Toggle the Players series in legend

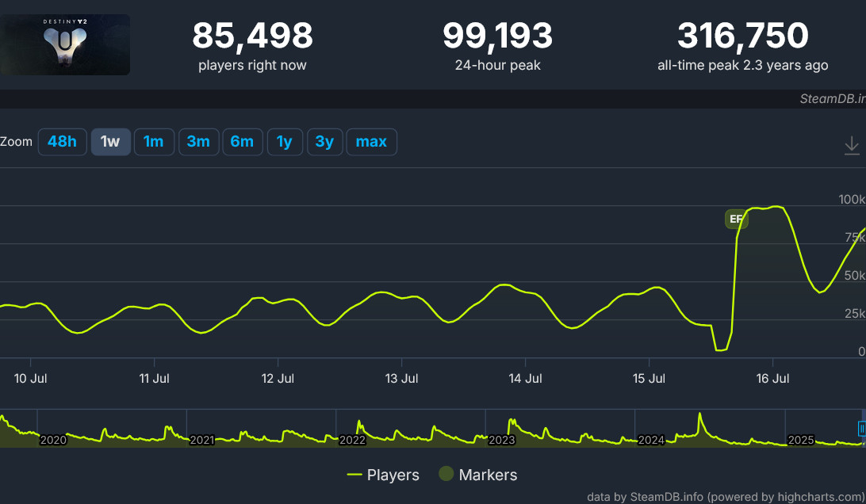click(383, 475)
